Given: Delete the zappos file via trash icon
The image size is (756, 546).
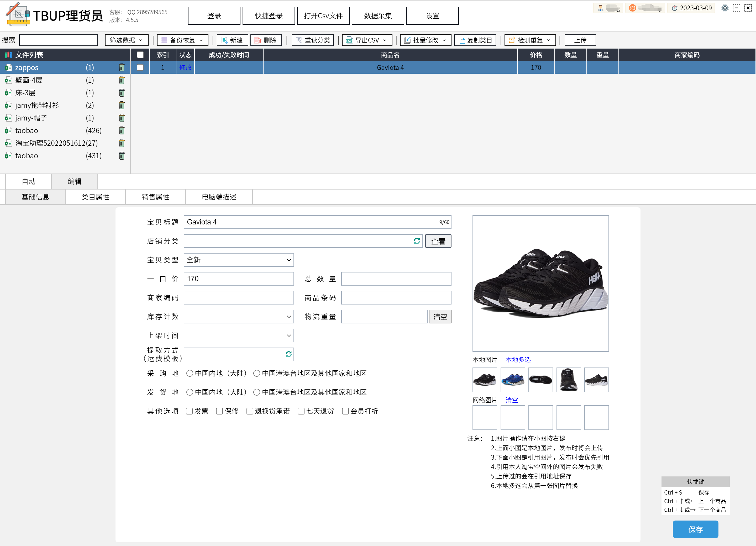Looking at the screenshot, I should pos(122,68).
